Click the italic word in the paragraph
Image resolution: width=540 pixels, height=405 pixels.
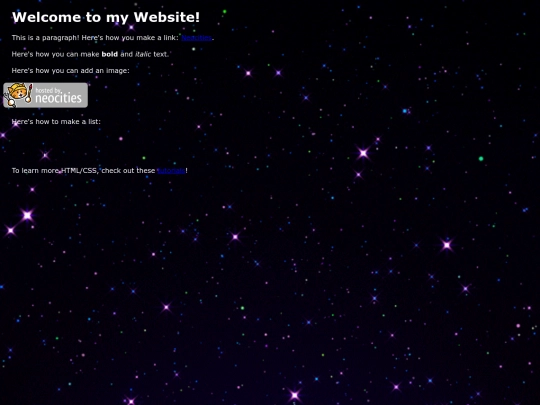click(x=143, y=54)
